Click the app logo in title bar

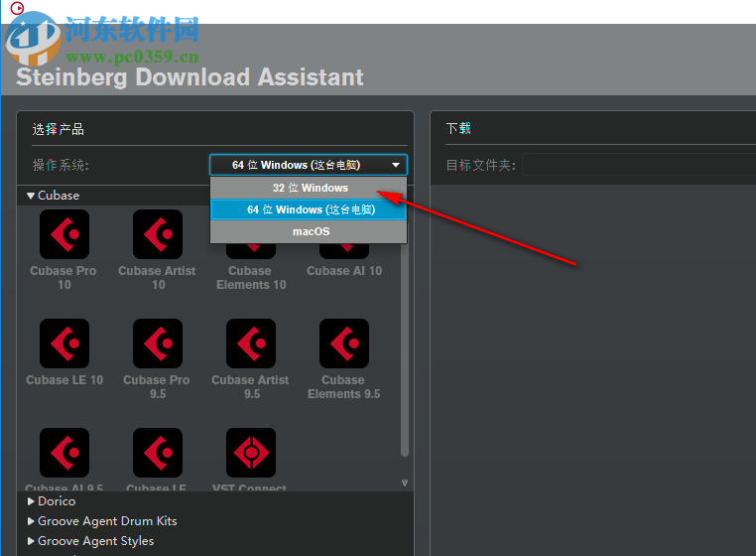(x=17, y=8)
